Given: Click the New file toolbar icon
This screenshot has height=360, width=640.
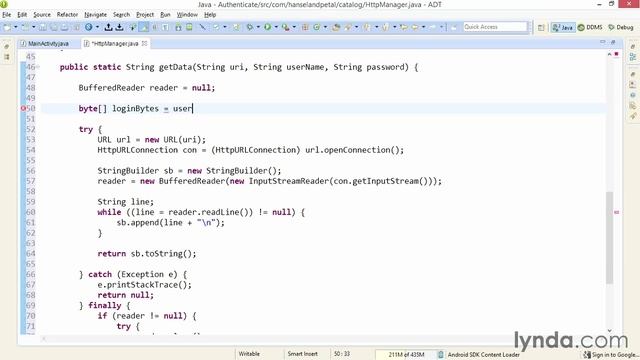Looking at the screenshot, I should tap(7, 27).
